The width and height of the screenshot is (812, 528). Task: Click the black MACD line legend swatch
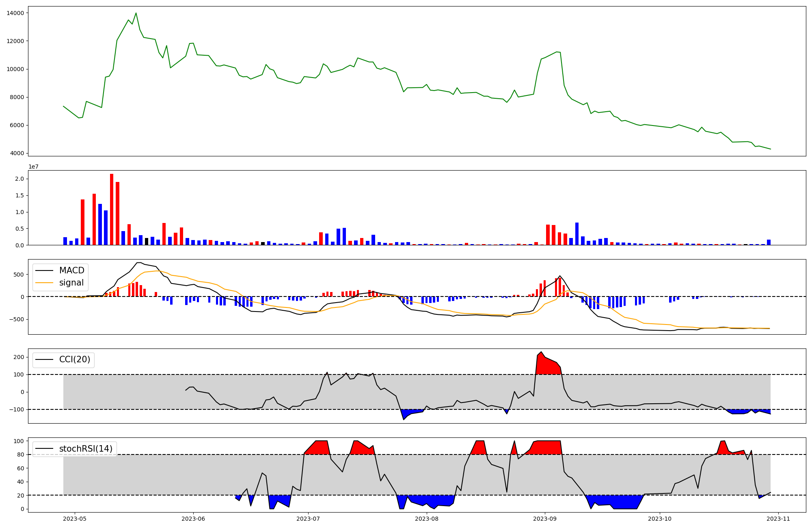[x=45, y=270]
